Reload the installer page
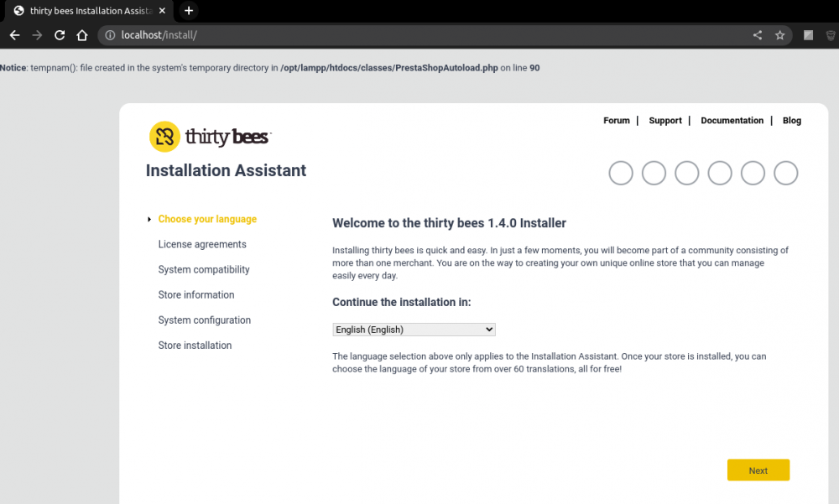Screen dimensions: 839x504 point(60,35)
